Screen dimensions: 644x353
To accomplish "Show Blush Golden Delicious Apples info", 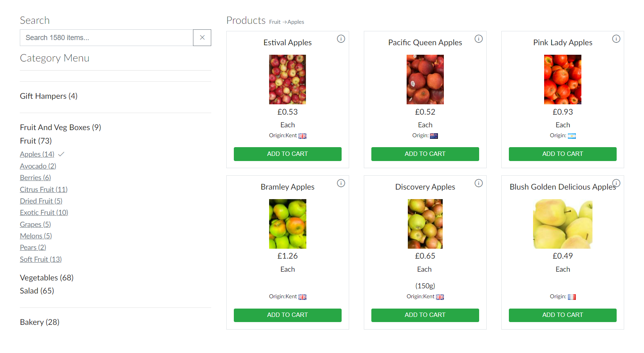I will (616, 183).
